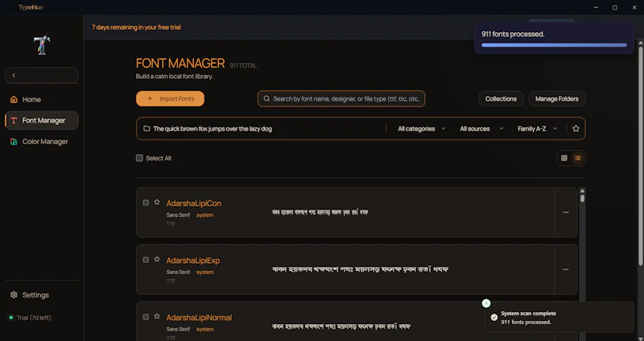Minimize the TypeHue window

(x=596, y=7)
